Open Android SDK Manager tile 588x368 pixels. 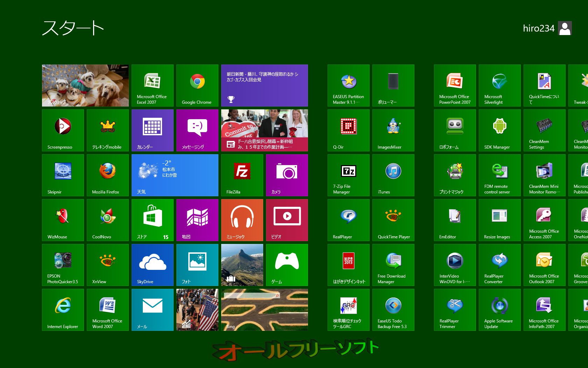(x=500, y=130)
